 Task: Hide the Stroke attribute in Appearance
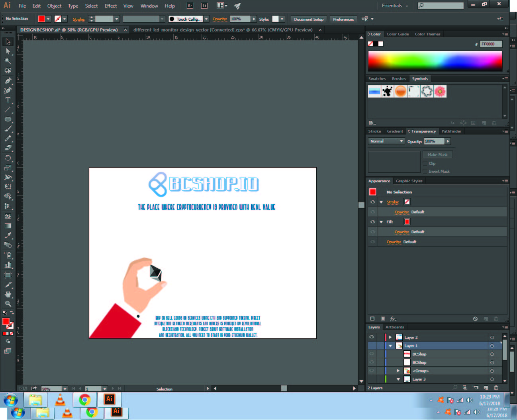click(373, 202)
